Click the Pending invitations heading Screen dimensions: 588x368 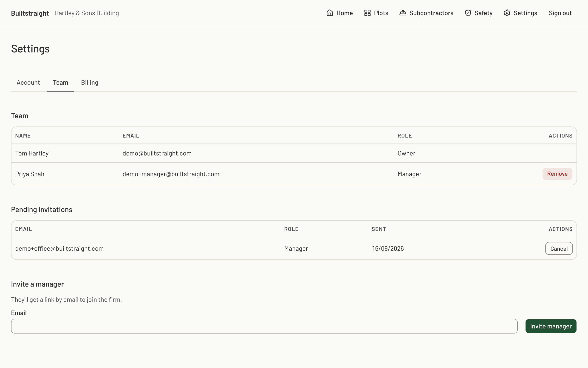click(42, 210)
